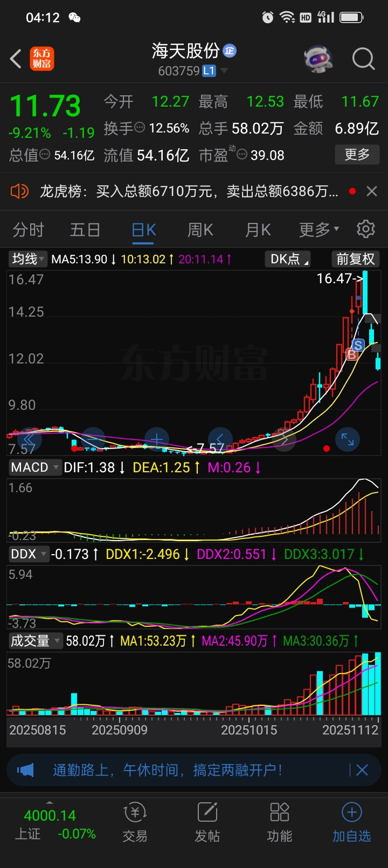Open the 发帖 post tab
The width and height of the screenshot is (388, 868).
tap(207, 823)
